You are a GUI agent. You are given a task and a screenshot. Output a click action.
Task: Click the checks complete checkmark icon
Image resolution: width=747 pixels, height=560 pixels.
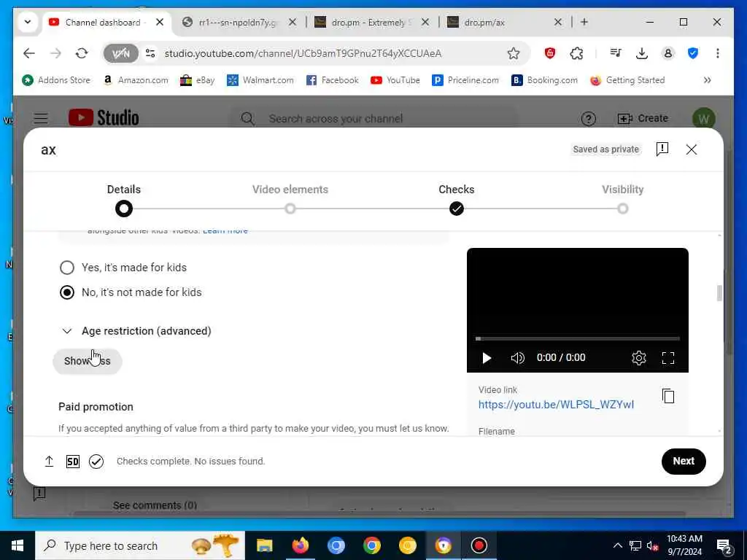(96, 462)
